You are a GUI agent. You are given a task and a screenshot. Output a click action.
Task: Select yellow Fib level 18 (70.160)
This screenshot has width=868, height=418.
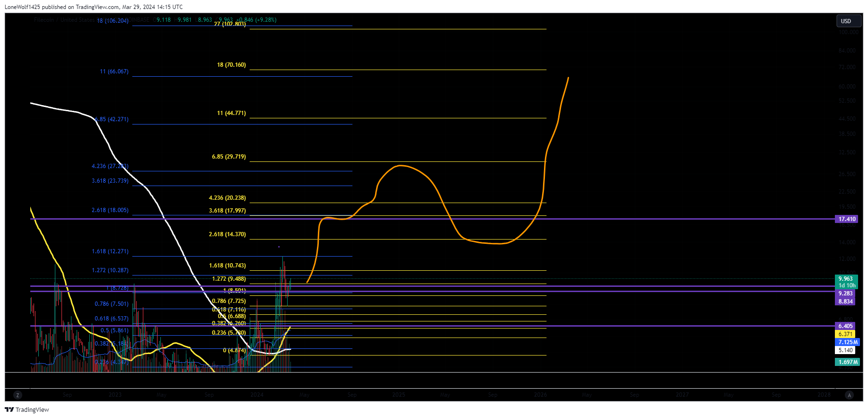tap(231, 65)
